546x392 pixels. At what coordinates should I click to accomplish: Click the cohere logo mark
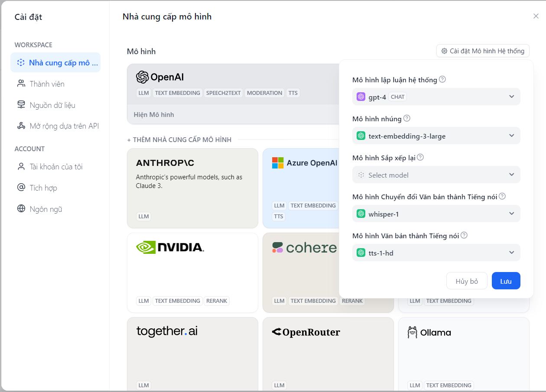(277, 247)
